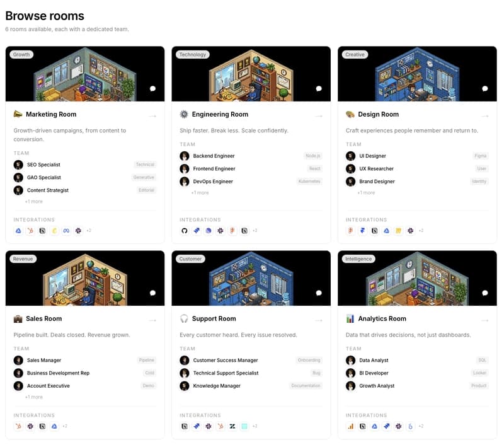Select the headphones icon beside Support Room
The width and height of the screenshot is (504, 447).
click(x=185, y=318)
